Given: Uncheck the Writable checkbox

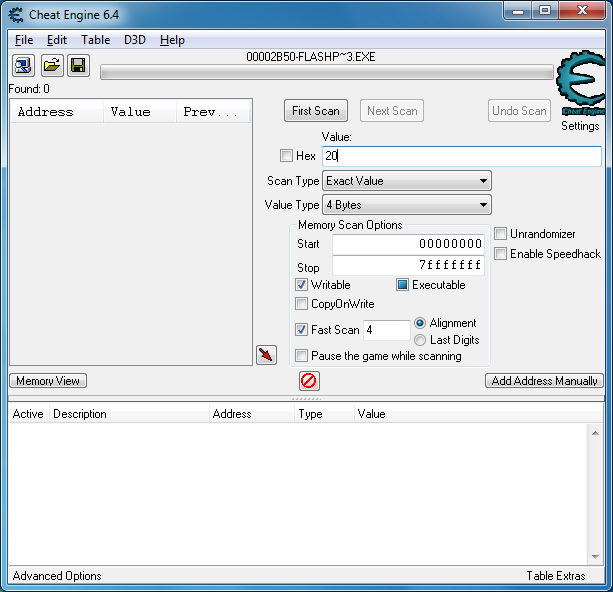Looking at the screenshot, I should click(301, 285).
